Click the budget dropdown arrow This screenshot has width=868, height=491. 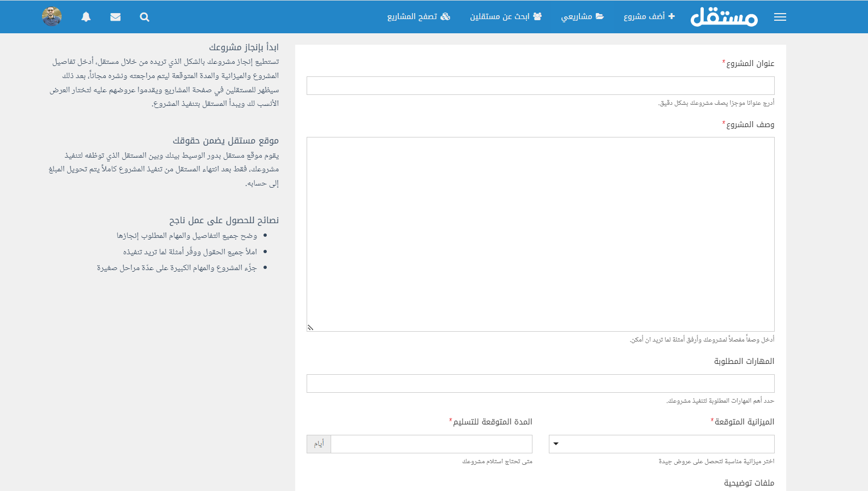(556, 444)
